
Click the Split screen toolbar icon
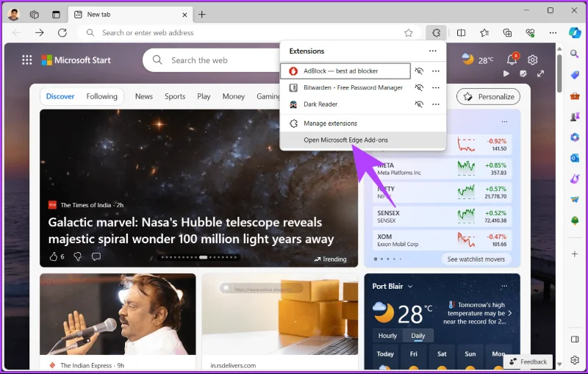point(462,33)
